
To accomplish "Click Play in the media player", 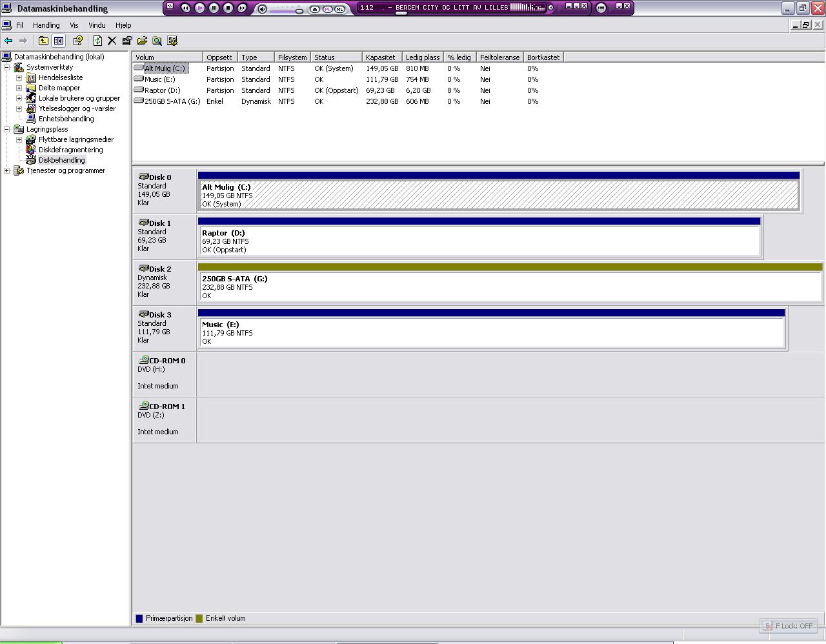I will click(199, 8).
